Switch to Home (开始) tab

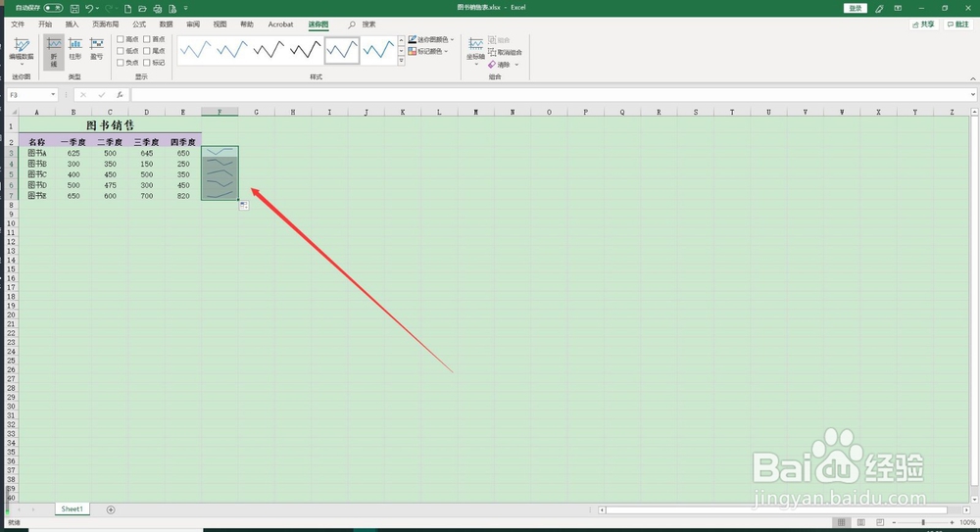45,24
